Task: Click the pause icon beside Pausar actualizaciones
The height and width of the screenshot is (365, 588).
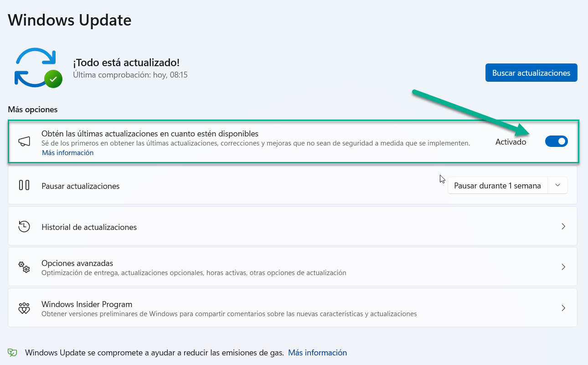Action: pos(24,185)
